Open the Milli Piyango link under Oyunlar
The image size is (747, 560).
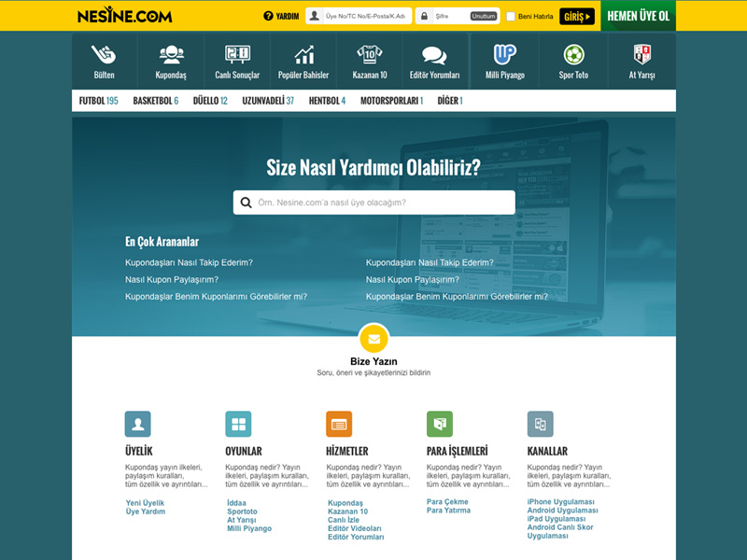249,528
